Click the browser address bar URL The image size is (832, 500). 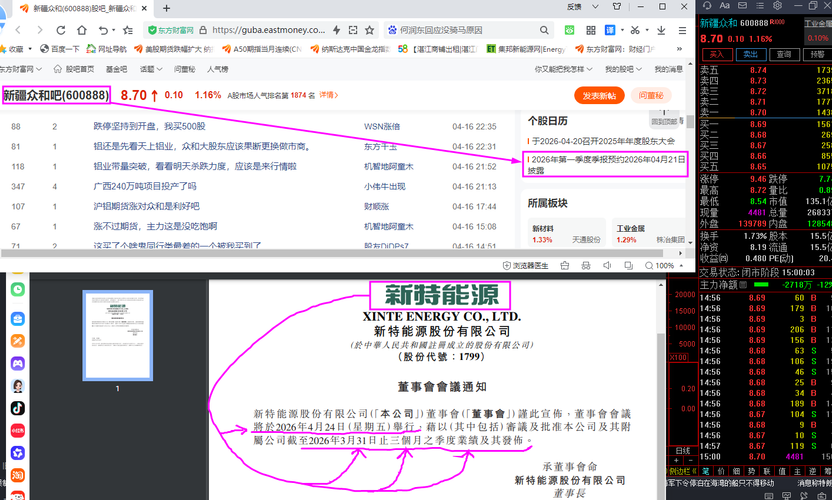tap(268, 30)
